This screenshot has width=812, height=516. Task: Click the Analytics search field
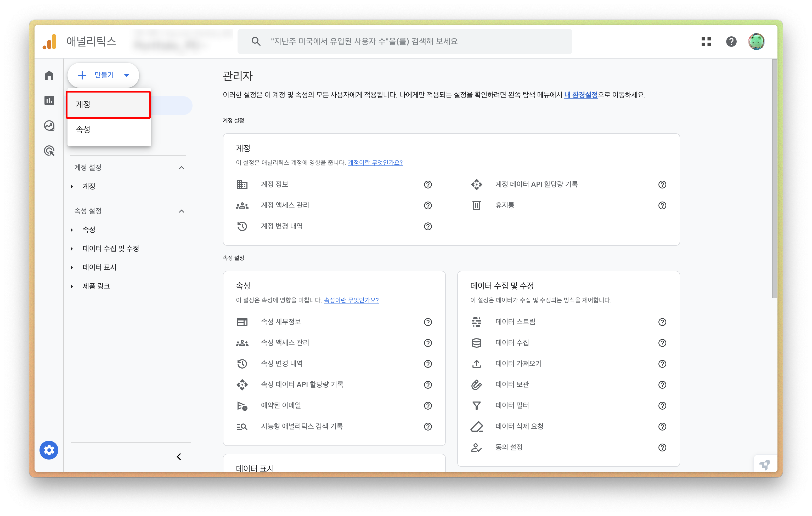[405, 42]
